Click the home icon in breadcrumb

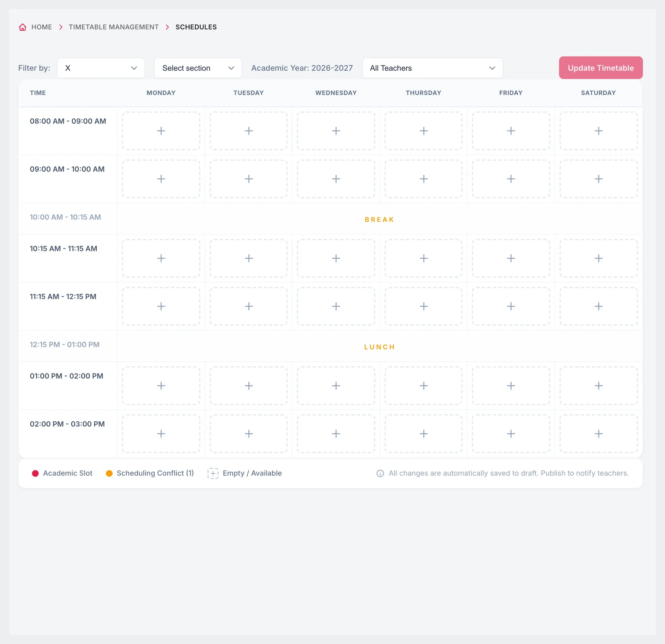pyautogui.click(x=23, y=27)
